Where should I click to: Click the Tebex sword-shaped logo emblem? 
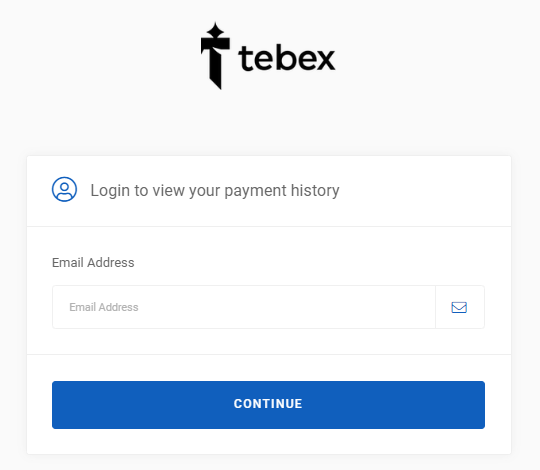[216, 56]
